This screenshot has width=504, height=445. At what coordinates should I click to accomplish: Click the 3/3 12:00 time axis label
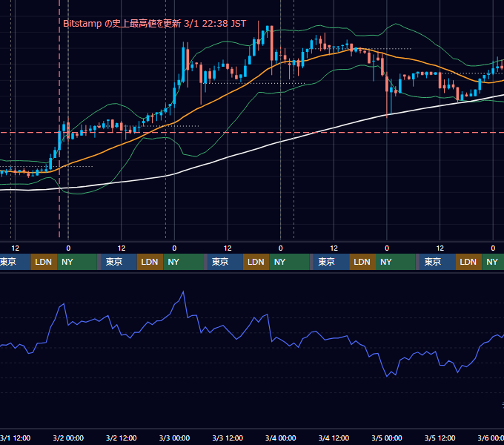coord(228,438)
